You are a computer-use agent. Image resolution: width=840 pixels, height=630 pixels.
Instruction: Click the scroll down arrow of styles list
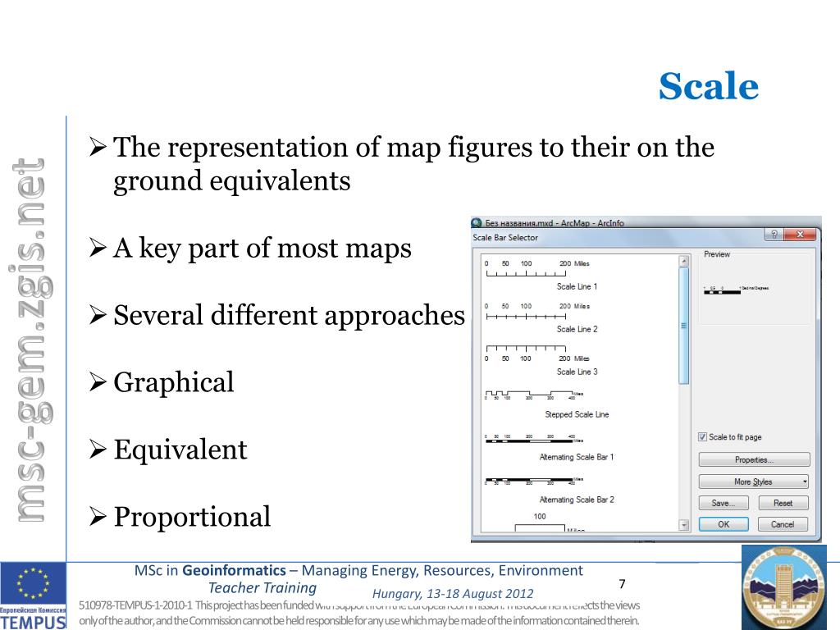pos(683,525)
